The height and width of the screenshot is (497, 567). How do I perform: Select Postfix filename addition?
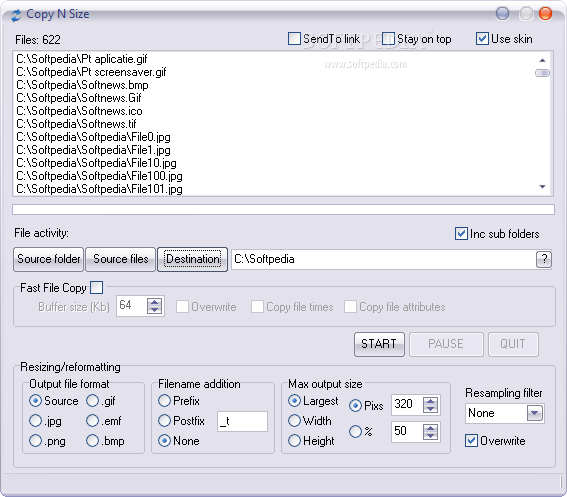165,421
